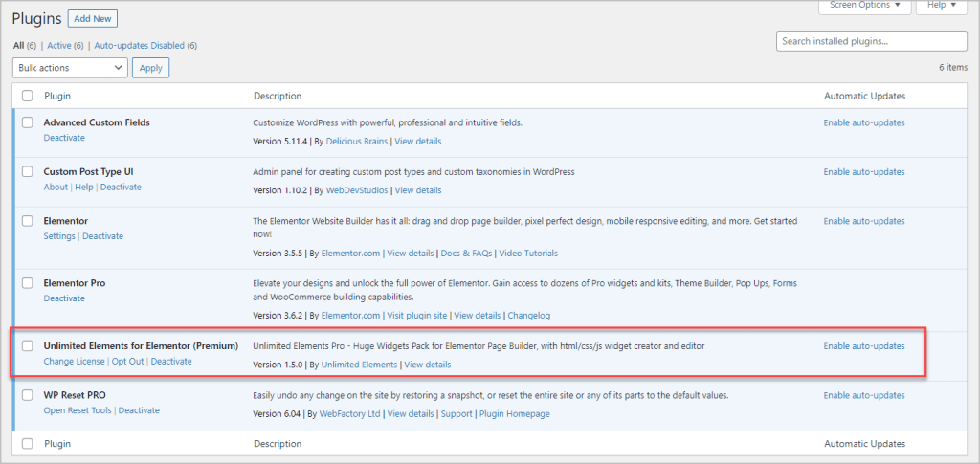Image resolution: width=980 pixels, height=464 pixels.
Task: Click Opt Out for Unlimited Elements
Action: (127, 361)
